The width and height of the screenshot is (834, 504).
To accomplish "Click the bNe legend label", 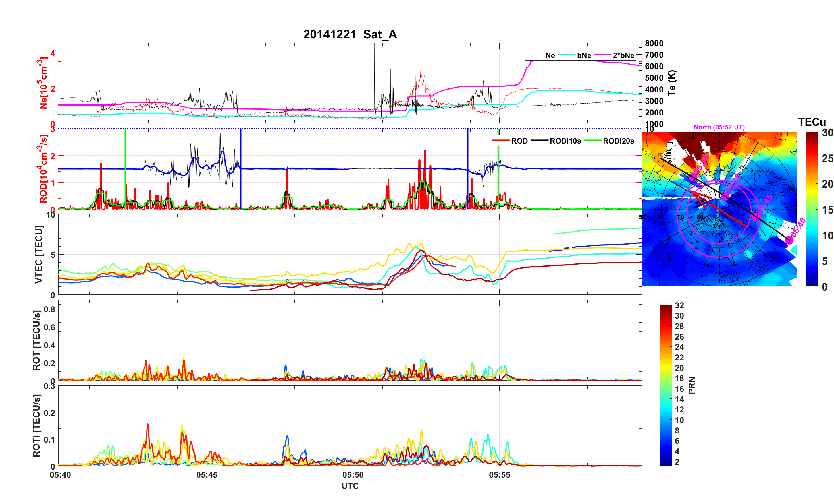I will [x=584, y=55].
